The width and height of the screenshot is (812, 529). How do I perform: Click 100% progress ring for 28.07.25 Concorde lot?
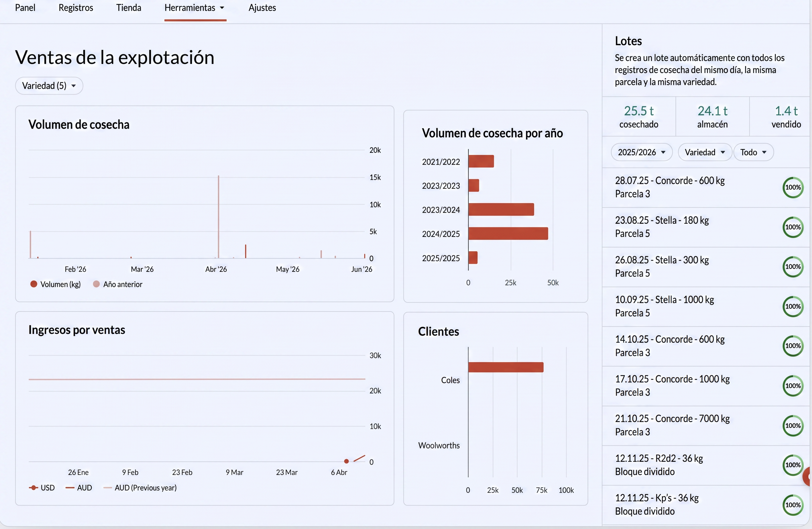click(x=793, y=187)
